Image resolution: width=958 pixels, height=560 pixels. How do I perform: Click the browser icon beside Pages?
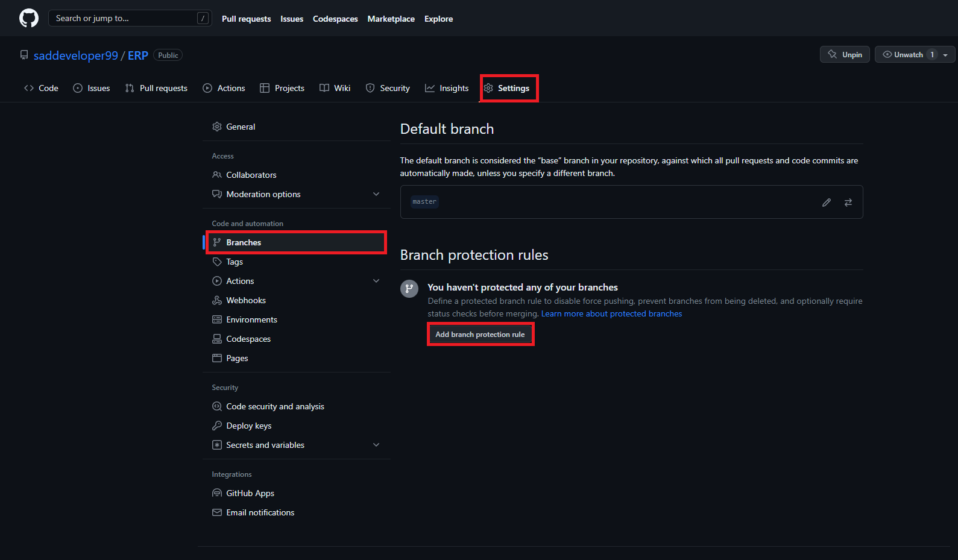[x=217, y=358]
